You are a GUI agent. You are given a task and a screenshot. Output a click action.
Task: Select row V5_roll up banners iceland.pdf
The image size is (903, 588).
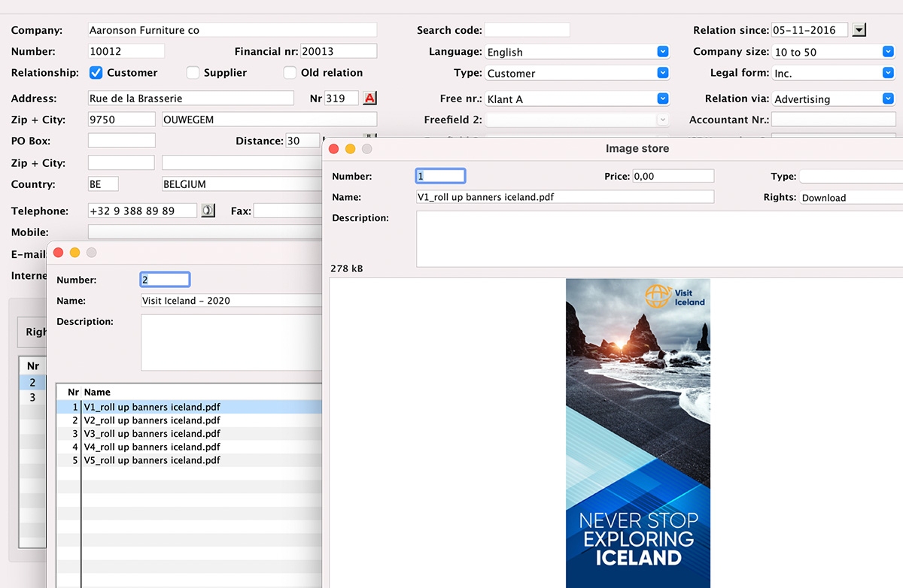click(190, 460)
